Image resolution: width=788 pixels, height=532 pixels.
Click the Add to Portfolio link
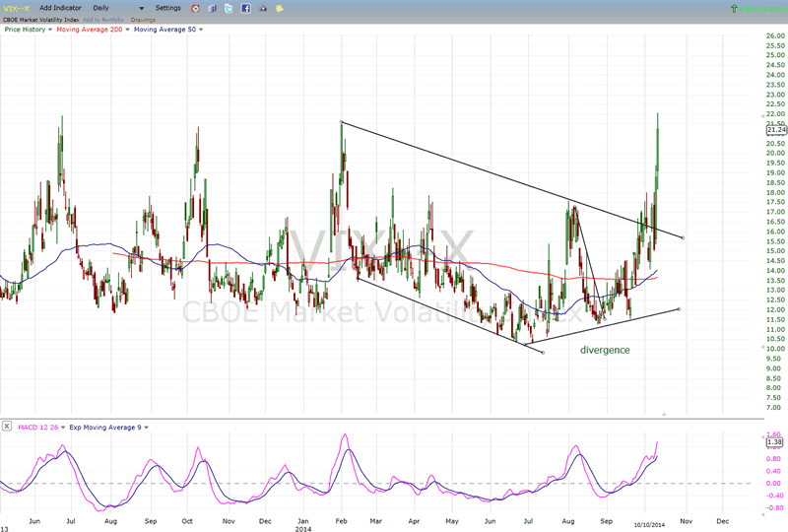103,20
